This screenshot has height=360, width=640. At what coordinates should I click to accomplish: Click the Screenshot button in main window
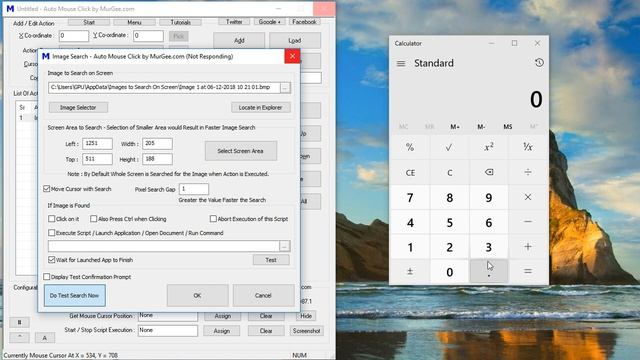click(x=306, y=331)
